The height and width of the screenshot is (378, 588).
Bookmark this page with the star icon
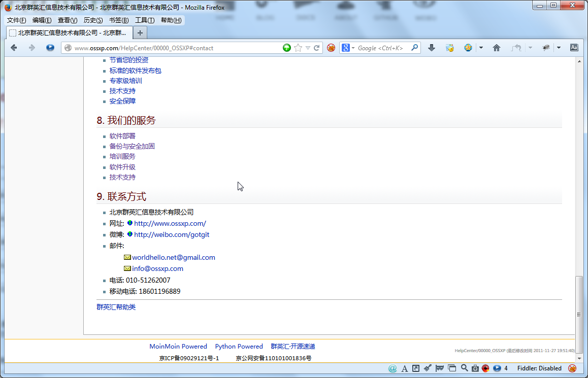coord(298,48)
